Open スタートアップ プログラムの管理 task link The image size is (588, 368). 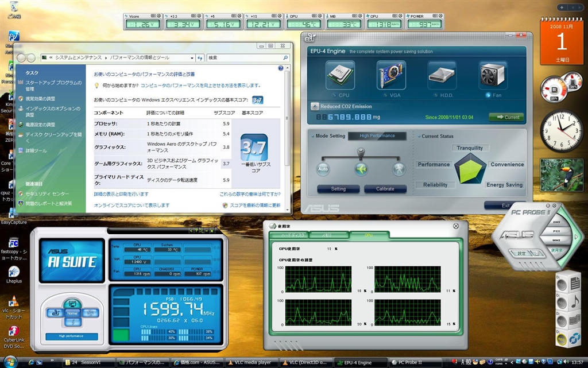tap(53, 86)
